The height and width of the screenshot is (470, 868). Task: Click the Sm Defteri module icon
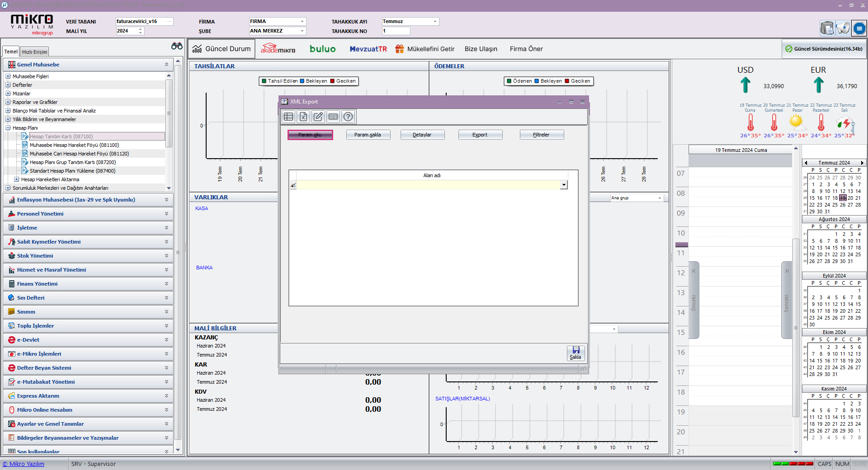pos(12,298)
